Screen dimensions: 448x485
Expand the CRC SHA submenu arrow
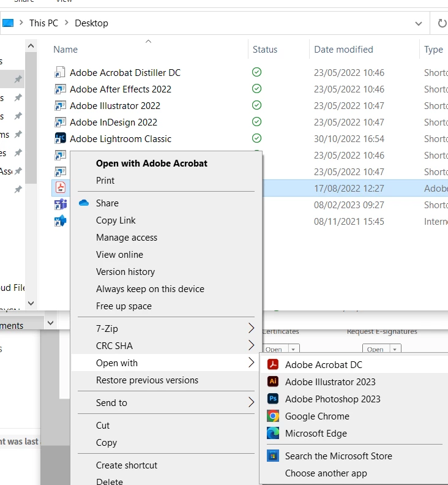pos(252,345)
